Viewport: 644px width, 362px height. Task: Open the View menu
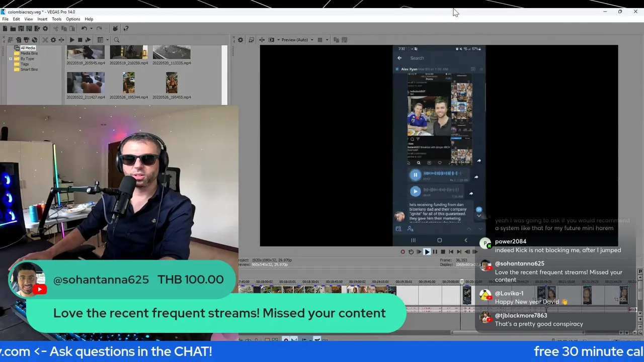(29, 19)
